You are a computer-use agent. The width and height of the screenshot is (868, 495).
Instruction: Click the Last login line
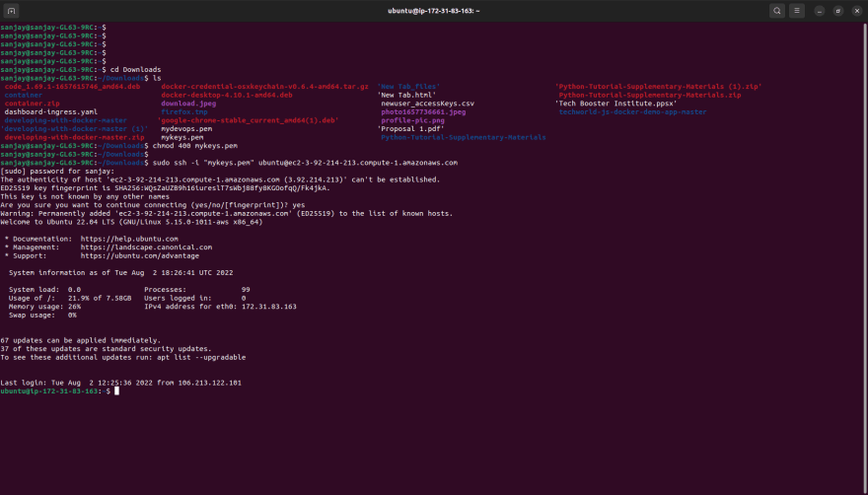click(x=120, y=383)
